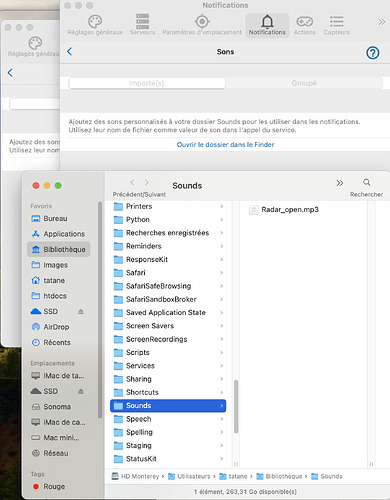Open Réglages généraux palette icon

click(x=95, y=22)
